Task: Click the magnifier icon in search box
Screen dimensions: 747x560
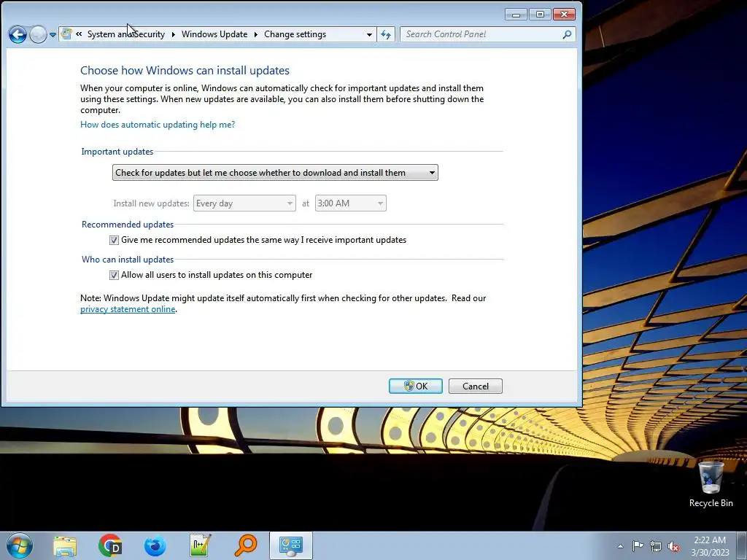Action: pos(567,34)
